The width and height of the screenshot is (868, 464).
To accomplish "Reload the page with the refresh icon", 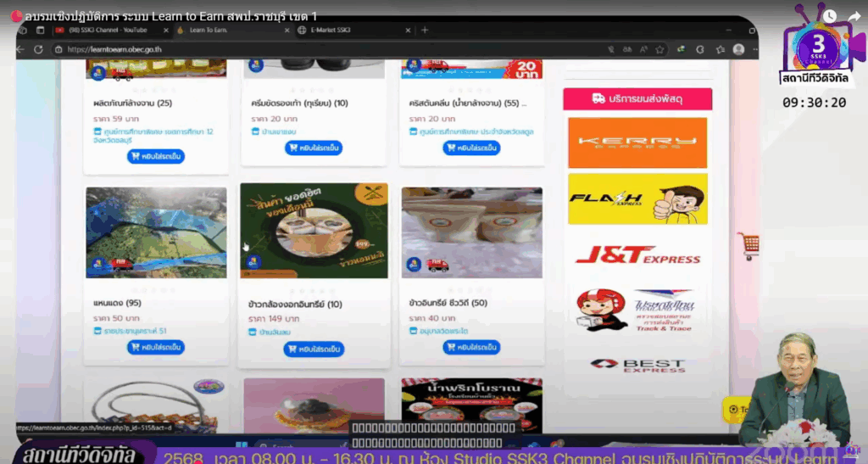I will click(38, 50).
